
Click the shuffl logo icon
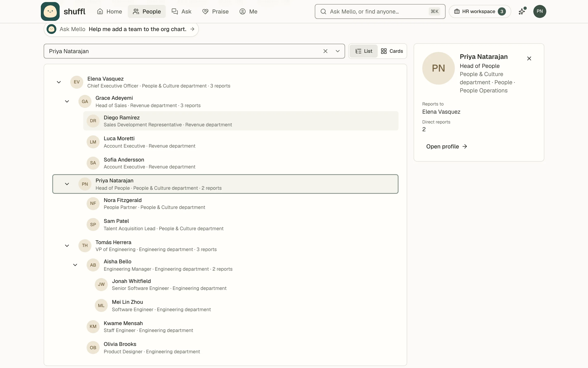click(x=50, y=11)
